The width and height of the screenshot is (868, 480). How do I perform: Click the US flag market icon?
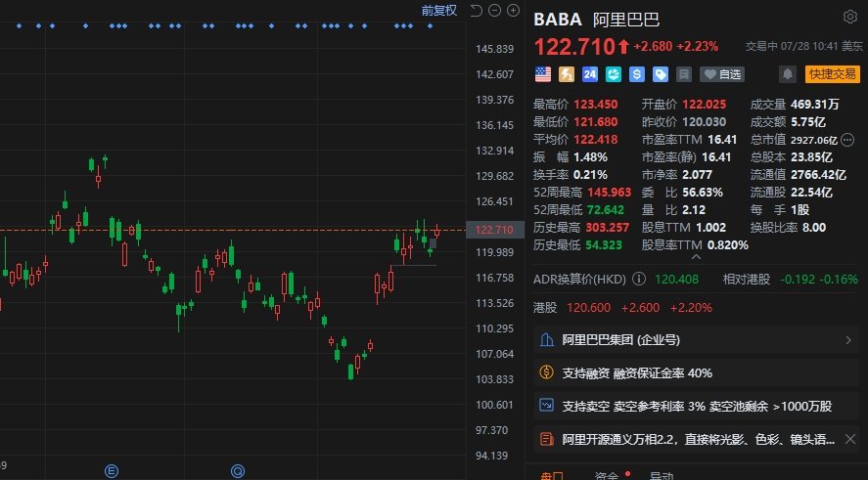tap(543, 74)
